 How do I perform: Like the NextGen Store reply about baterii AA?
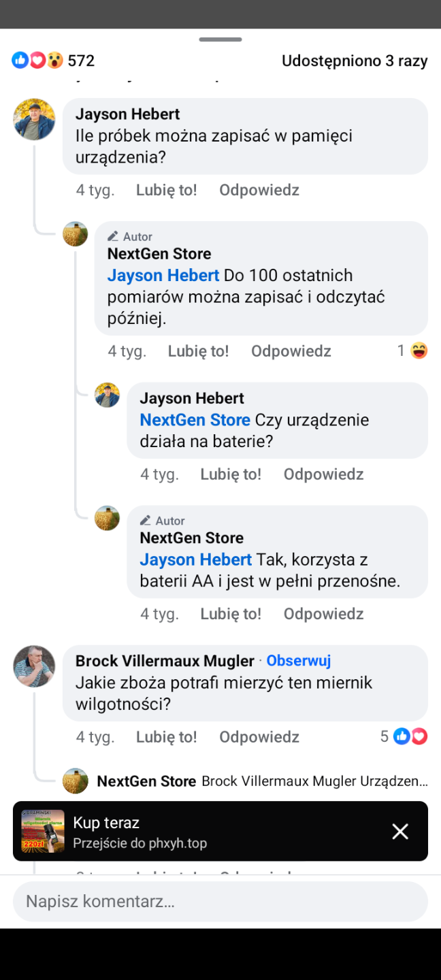click(x=230, y=614)
